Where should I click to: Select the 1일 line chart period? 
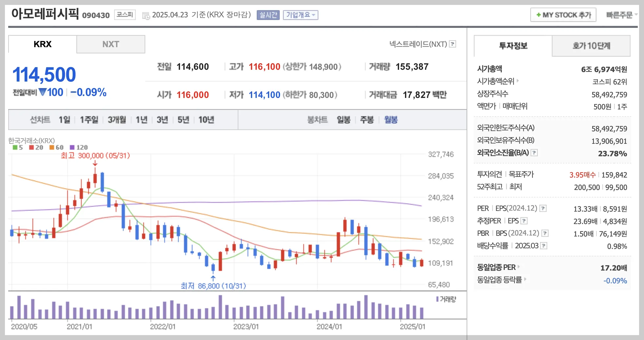tap(64, 120)
